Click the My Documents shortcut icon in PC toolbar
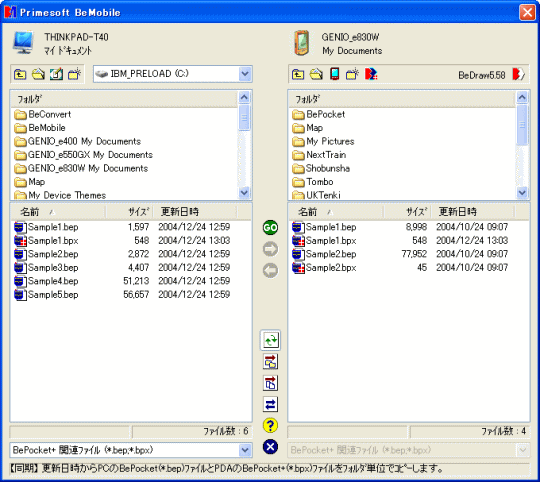 click(x=56, y=74)
